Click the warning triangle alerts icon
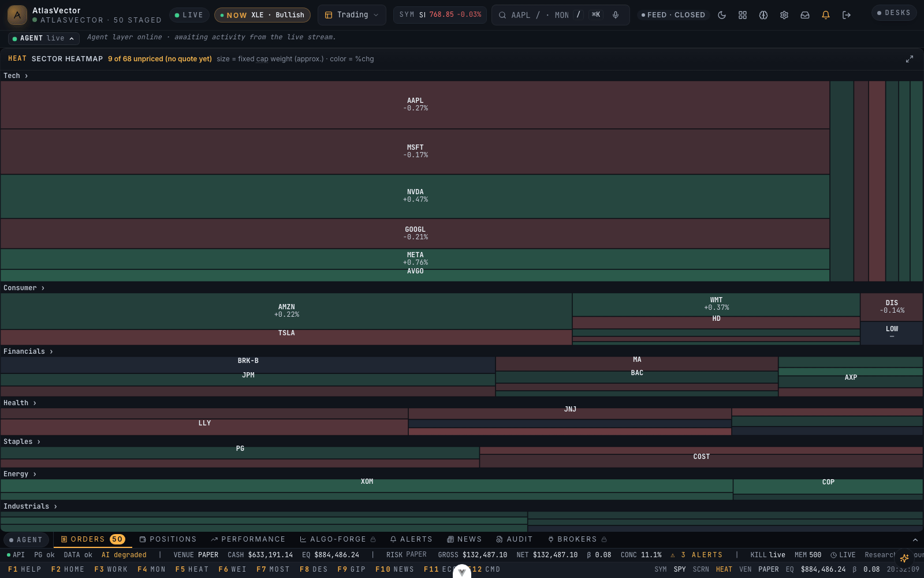 tap(672, 555)
